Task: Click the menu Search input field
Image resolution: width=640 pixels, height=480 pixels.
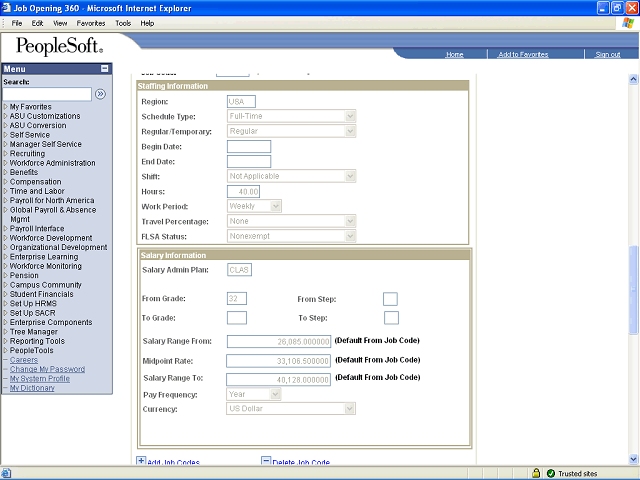Action: point(47,94)
